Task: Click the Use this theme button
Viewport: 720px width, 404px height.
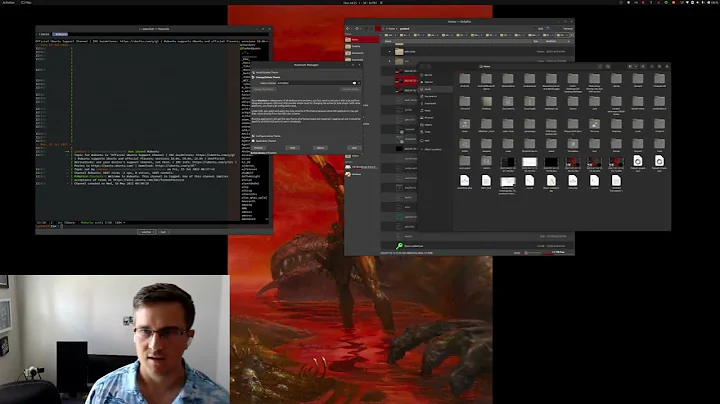Action: point(349,89)
